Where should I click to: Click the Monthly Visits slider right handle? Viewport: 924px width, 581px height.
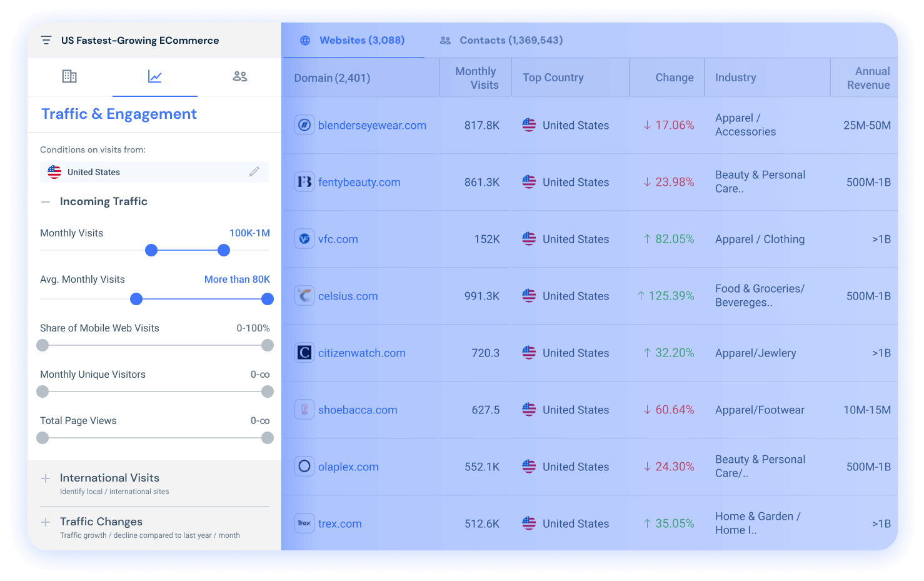tap(224, 250)
